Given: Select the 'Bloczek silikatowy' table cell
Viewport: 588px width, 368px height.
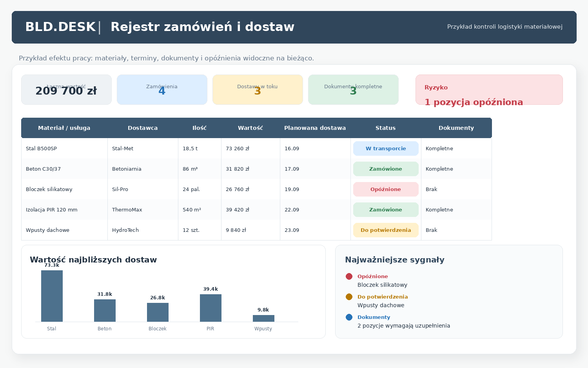Looking at the screenshot, I should pyautogui.click(x=64, y=189).
